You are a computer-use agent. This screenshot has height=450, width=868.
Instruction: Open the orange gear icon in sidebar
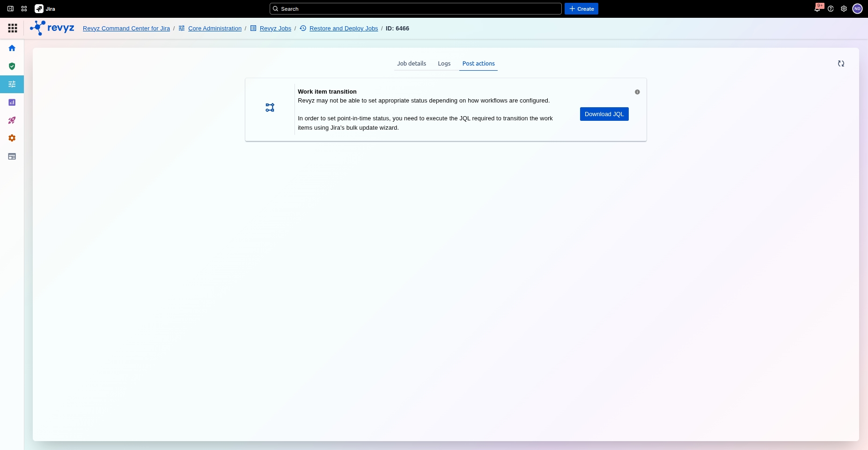tap(12, 138)
